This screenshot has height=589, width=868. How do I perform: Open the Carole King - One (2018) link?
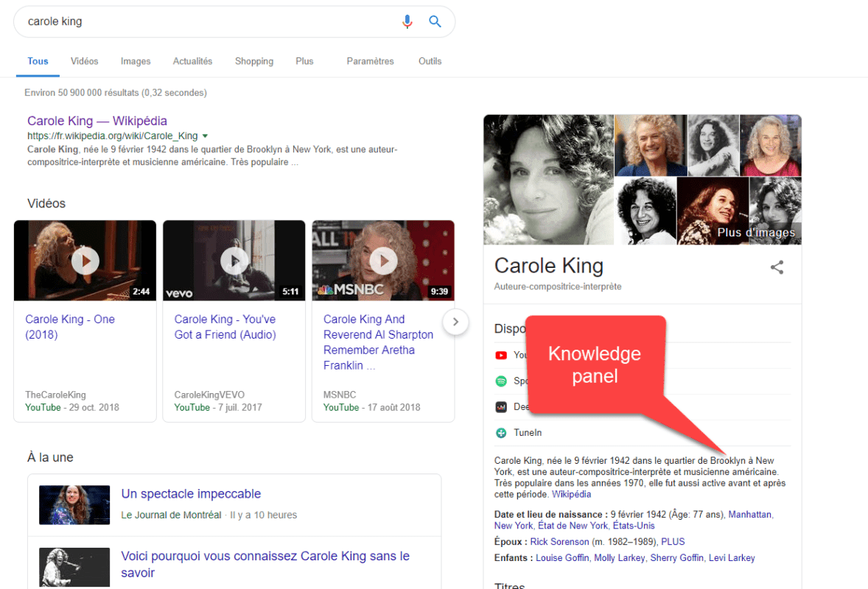click(x=70, y=327)
